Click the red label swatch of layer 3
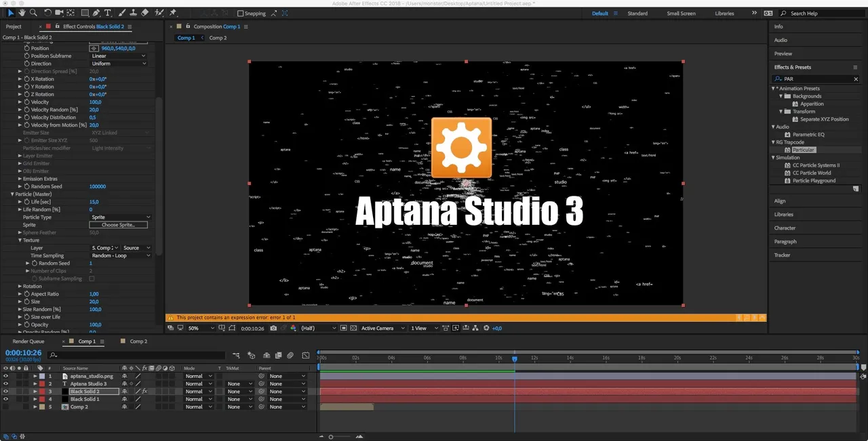Screen dimensions: 868x441 pyautogui.click(x=41, y=392)
